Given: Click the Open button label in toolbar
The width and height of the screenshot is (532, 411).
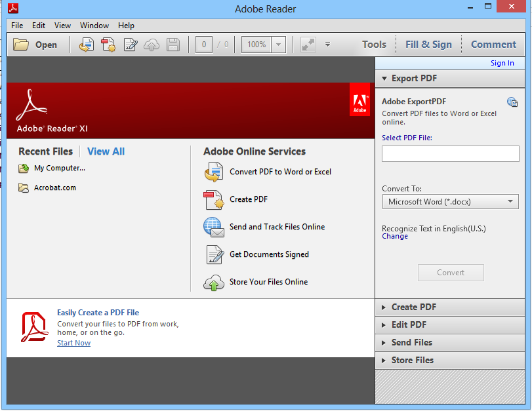Looking at the screenshot, I should click(46, 45).
